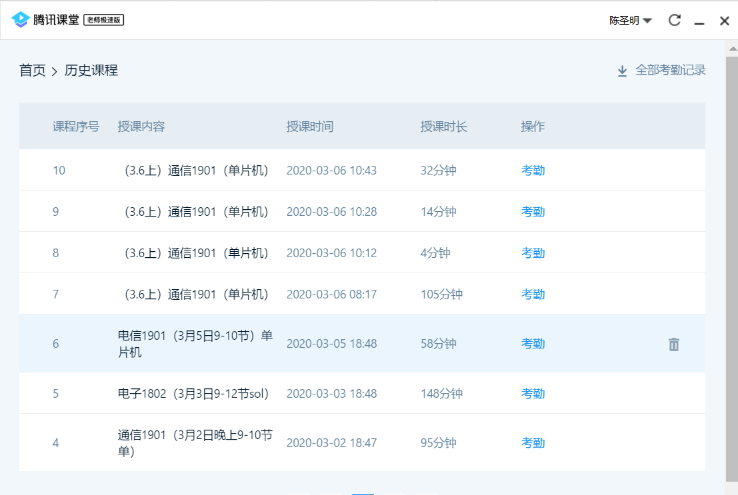View 考勤 for the 4分钟 course
738x495 pixels.
tap(533, 253)
